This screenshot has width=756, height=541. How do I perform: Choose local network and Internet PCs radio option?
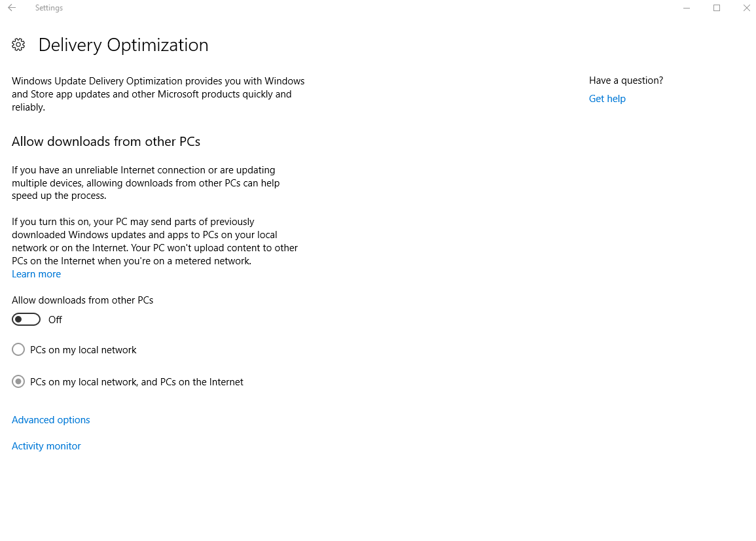point(18,382)
